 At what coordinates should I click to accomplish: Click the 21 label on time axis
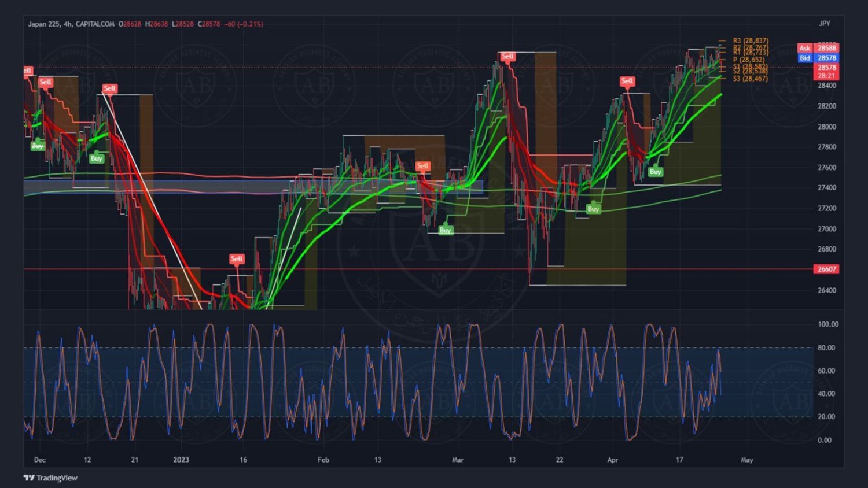click(x=134, y=460)
